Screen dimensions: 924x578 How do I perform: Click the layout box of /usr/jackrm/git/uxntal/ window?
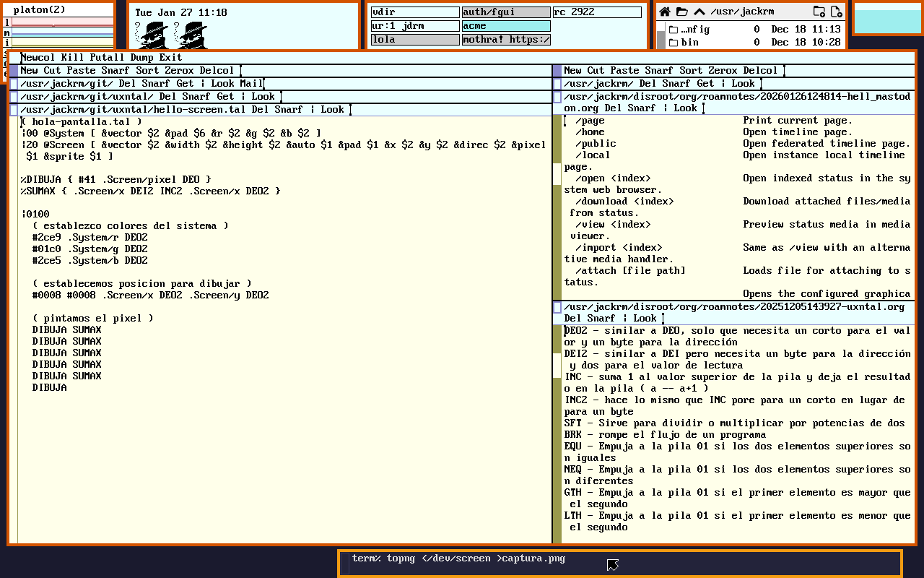tap(14, 97)
